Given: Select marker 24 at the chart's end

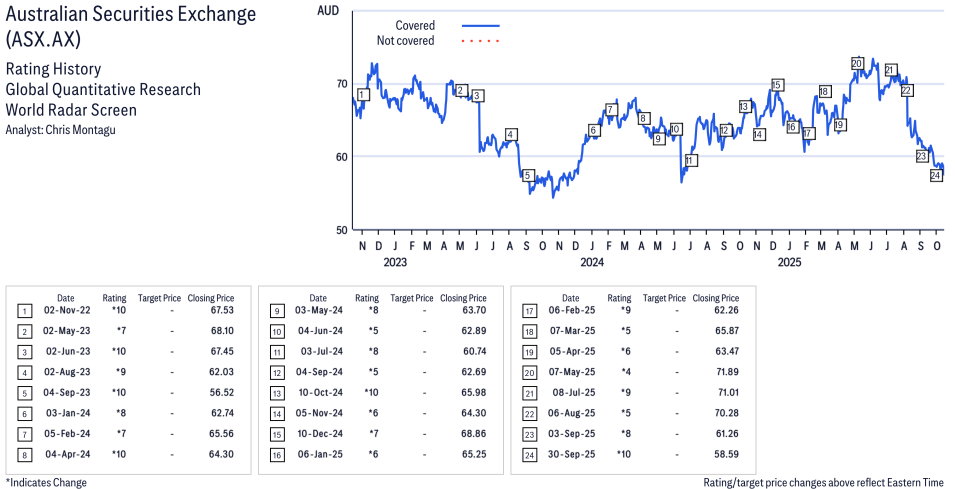Looking at the screenshot, I should 936,175.
